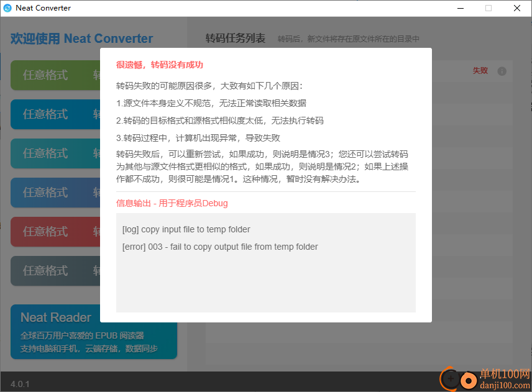The image size is (532, 392).
Task: Click reason 2 转码的目标格式 text
Action: 219,121
